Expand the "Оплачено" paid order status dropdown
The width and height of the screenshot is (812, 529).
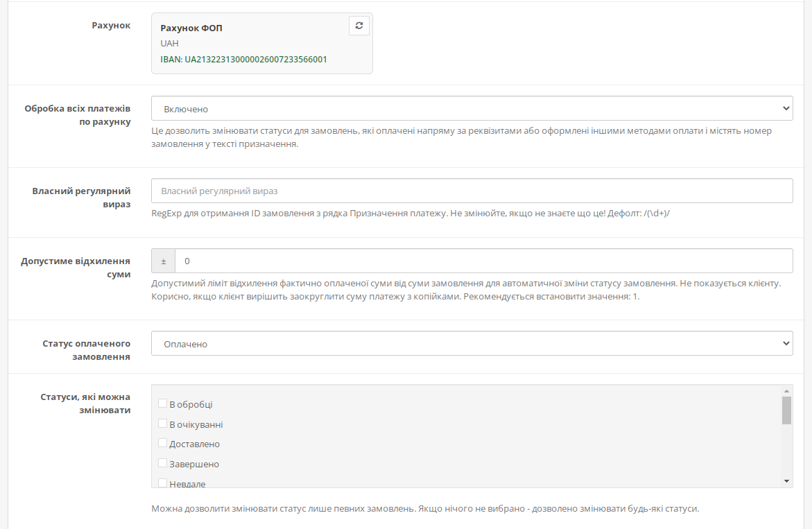tap(472, 344)
